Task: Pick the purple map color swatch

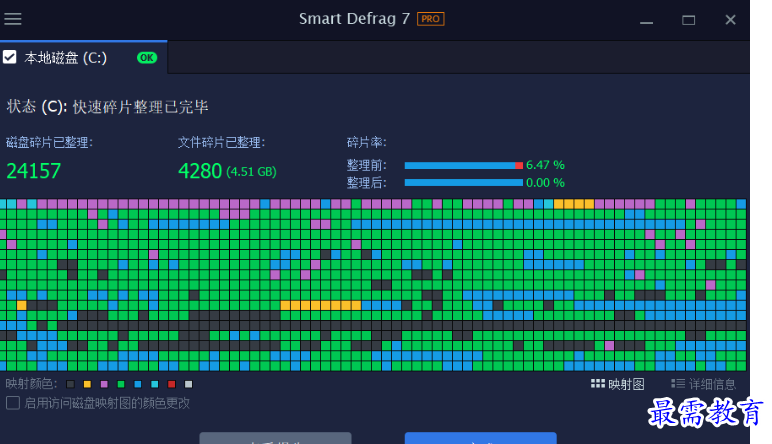Action: (x=104, y=384)
